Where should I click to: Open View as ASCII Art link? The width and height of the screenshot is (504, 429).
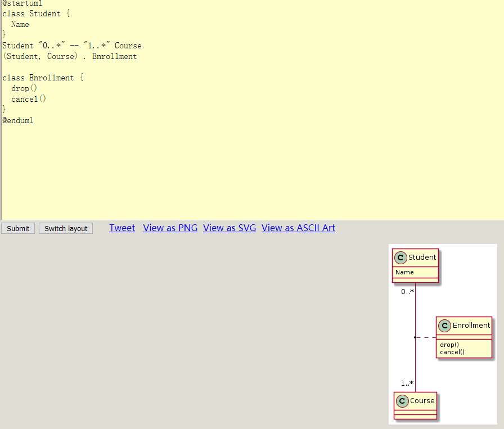[x=298, y=228]
